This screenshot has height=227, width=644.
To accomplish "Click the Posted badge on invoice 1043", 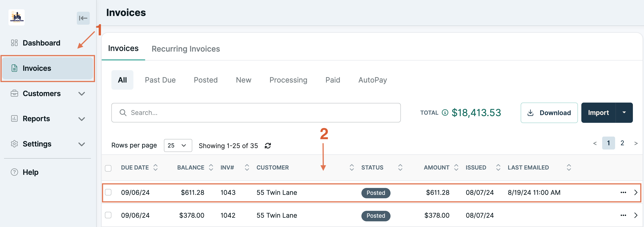I will tap(376, 193).
